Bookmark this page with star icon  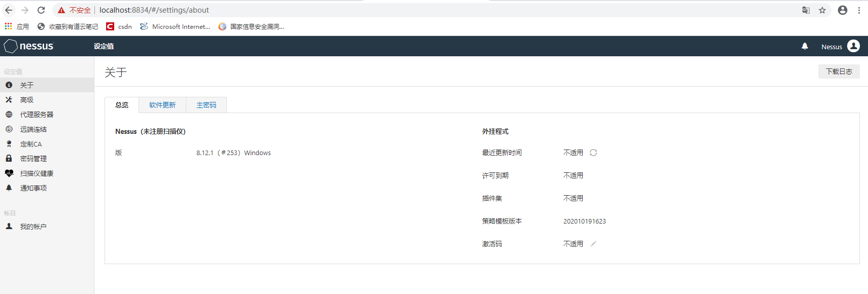click(822, 10)
